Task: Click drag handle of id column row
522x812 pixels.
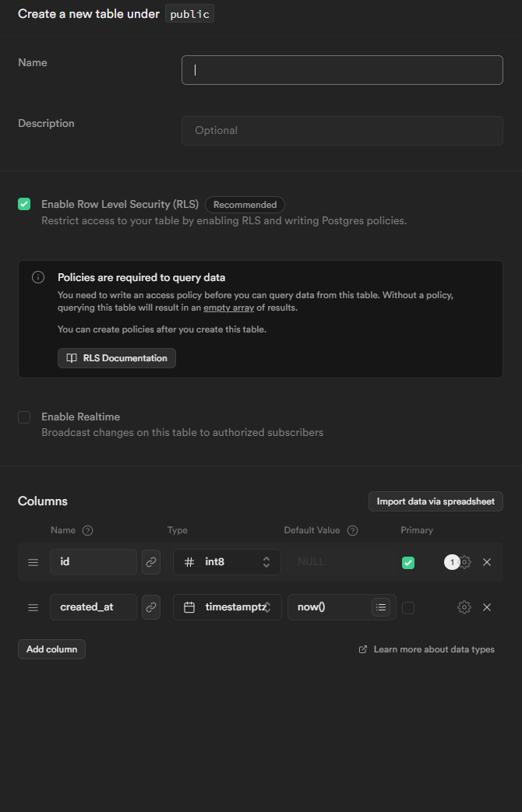Action: (33, 562)
